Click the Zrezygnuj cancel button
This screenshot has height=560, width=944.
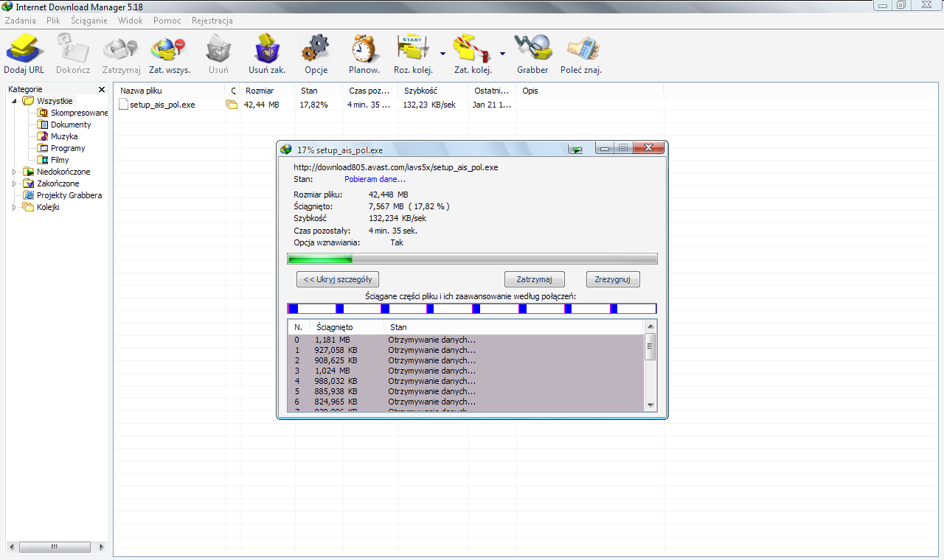pyautogui.click(x=613, y=279)
